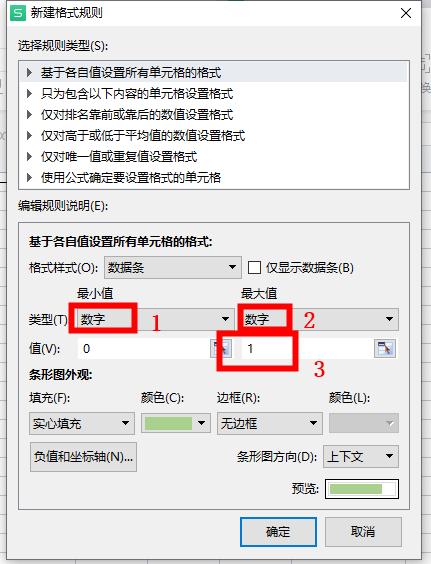The image size is (431, 564).
Task: Open the 格式样式 数据条 dropdown
Action: pos(173,267)
